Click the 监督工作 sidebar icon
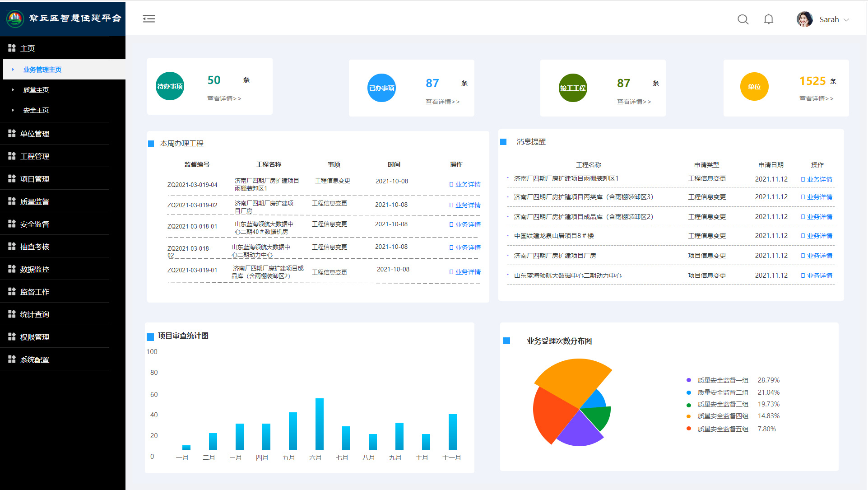This screenshot has width=868, height=490. (x=12, y=291)
